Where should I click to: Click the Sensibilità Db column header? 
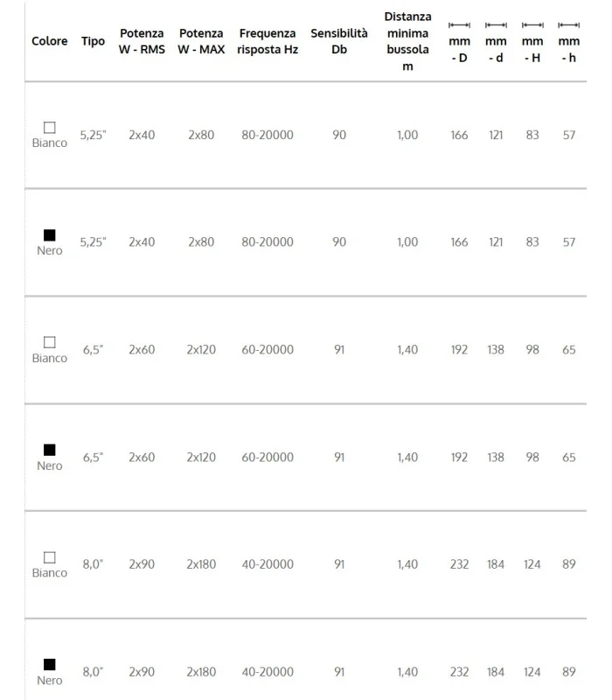click(x=339, y=41)
